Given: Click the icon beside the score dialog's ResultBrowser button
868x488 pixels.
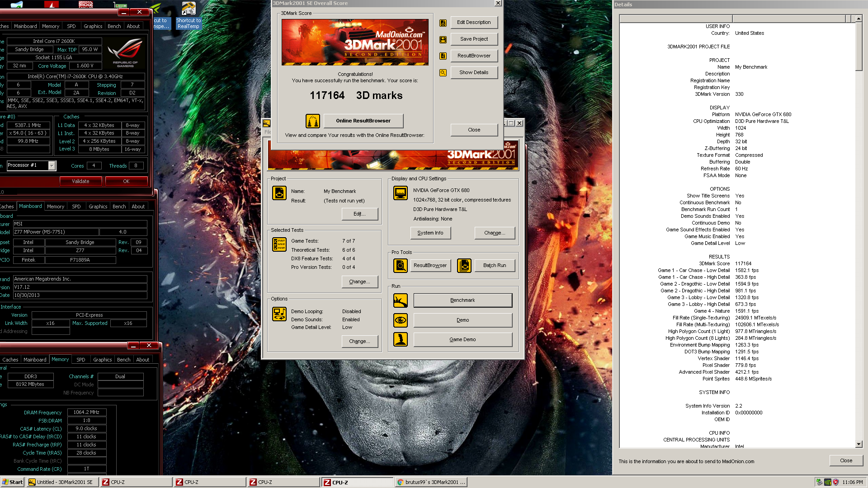Looking at the screenshot, I should [443, 56].
